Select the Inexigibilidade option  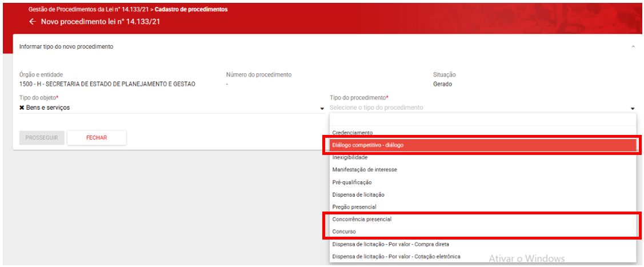350,157
